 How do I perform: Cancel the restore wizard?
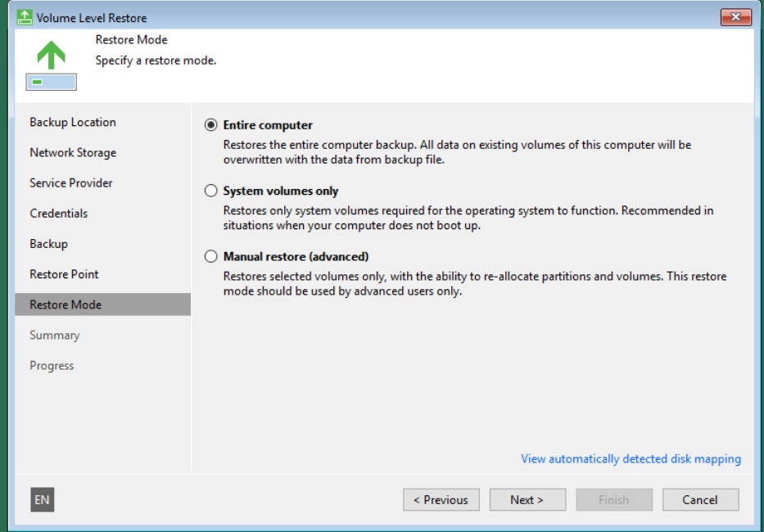(700, 500)
